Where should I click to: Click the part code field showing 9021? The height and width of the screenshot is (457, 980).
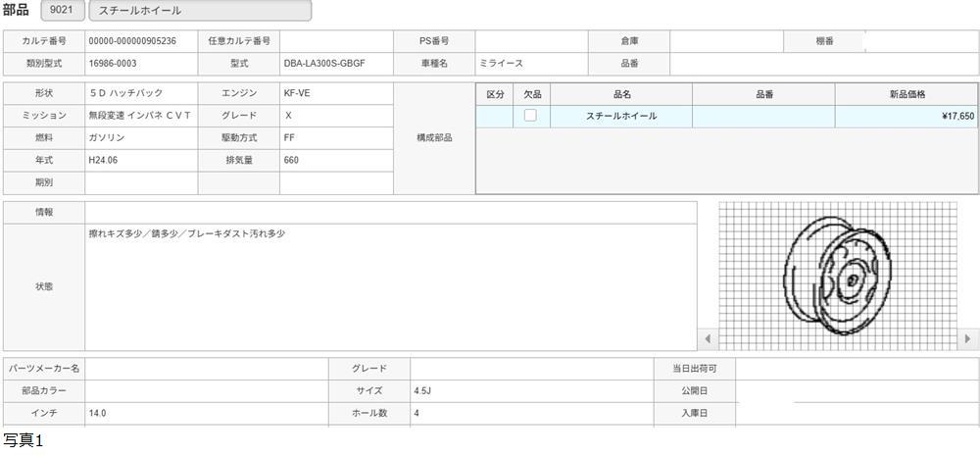(62, 11)
